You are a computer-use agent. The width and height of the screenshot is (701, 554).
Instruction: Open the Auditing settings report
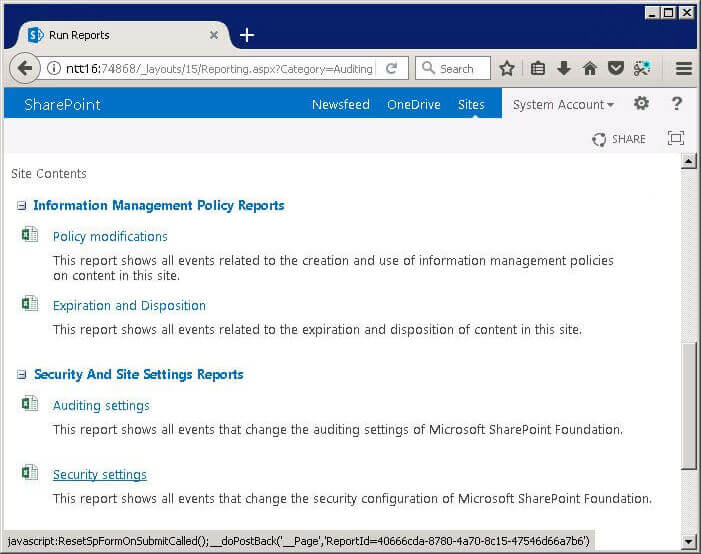[101, 406]
